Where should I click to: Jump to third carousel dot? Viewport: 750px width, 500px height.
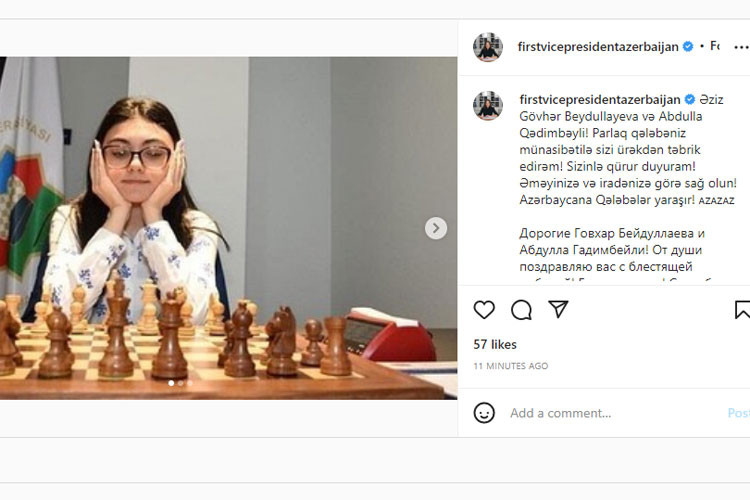point(190,383)
